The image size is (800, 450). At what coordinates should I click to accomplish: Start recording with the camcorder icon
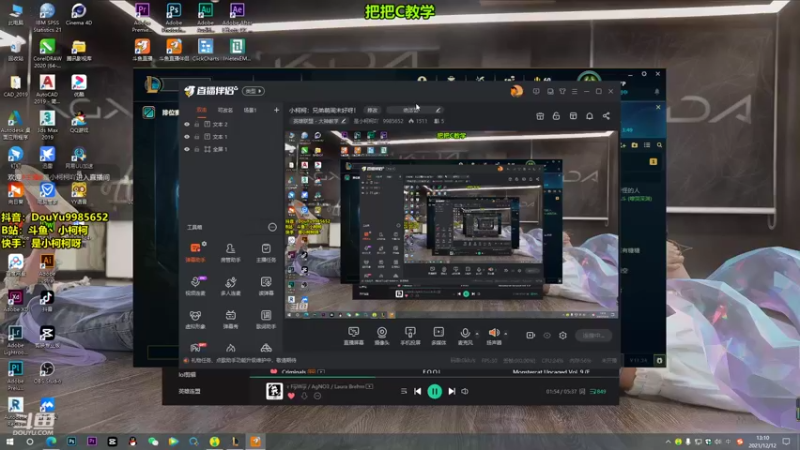coord(531,335)
